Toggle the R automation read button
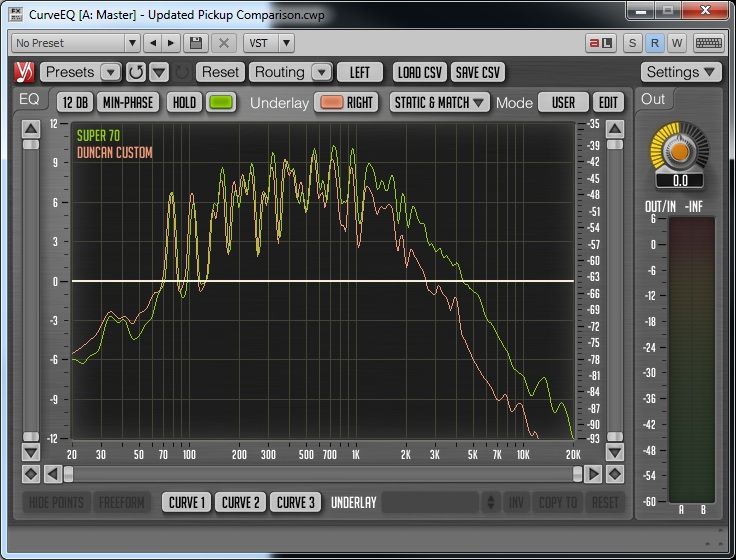The image size is (736, 560). 654,43
